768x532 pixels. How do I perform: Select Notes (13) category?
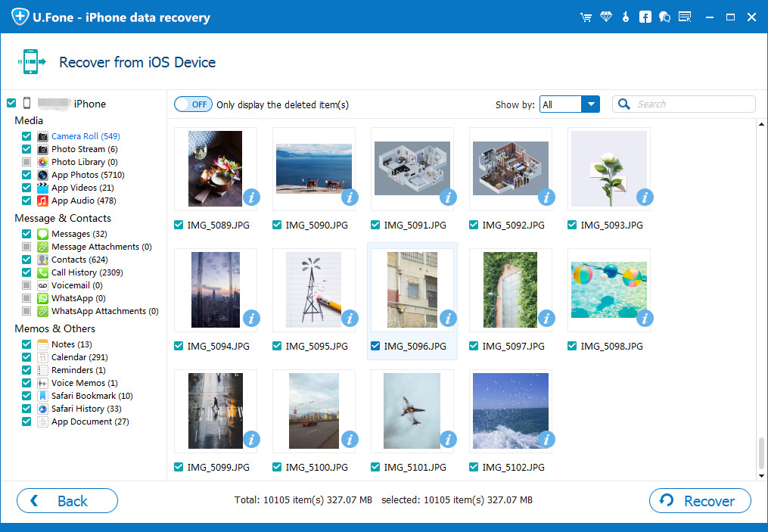72,344
